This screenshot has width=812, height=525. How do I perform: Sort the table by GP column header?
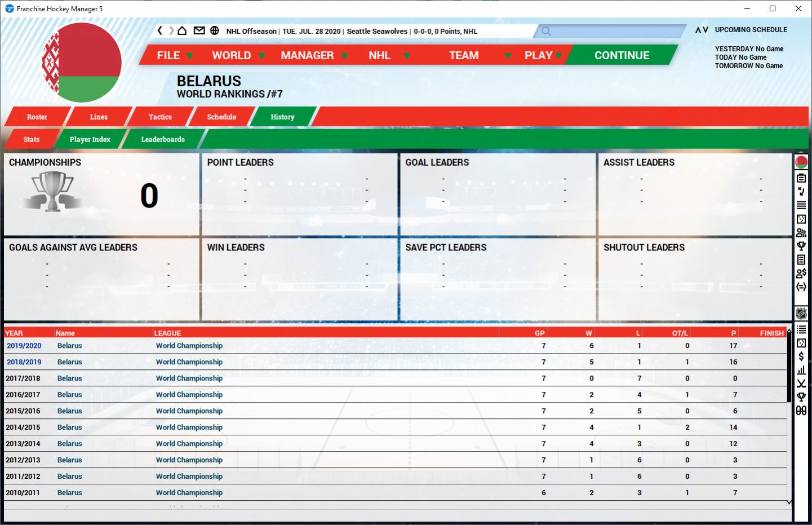pos(539,333)
